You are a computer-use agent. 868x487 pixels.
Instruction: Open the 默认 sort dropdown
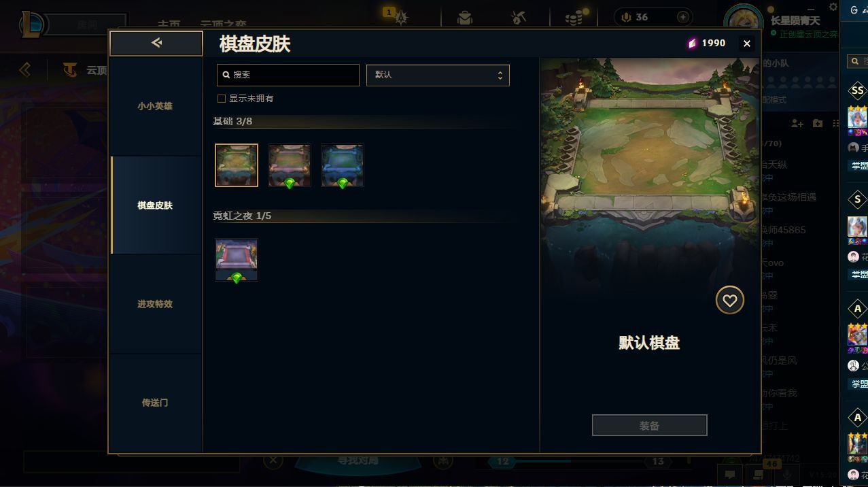coord(438,75)
